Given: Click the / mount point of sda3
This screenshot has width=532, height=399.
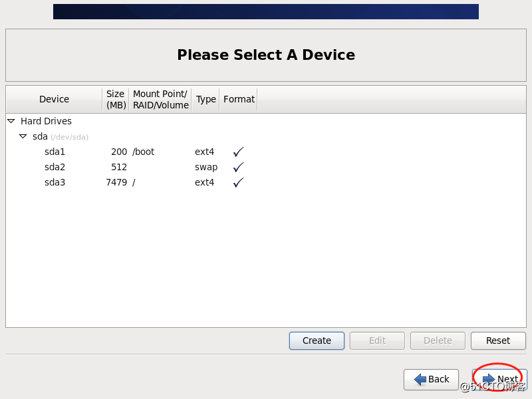Looking at the screenshot, I should (134, 182).
